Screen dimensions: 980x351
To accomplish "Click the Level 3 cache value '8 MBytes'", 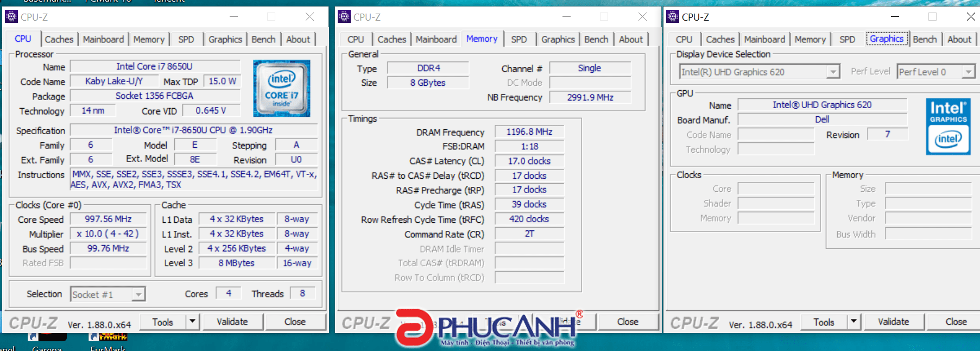I will (x=237, y=263).
